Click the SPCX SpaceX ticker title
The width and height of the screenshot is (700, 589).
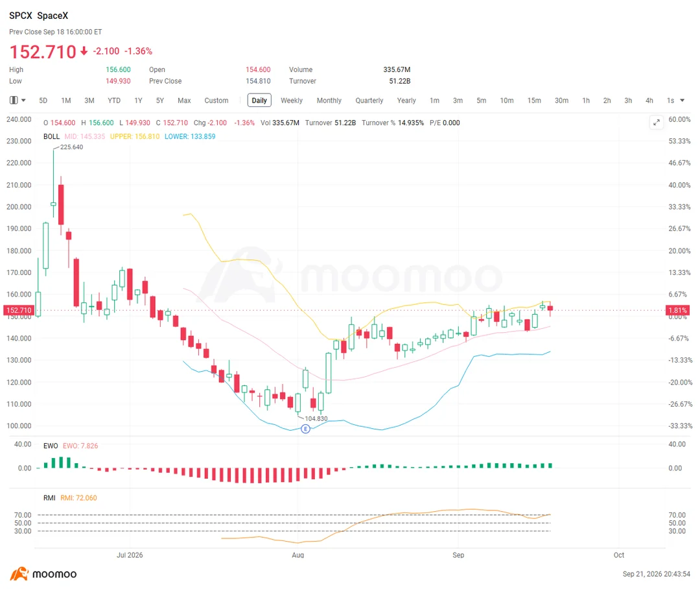click(x=39, y=16)
